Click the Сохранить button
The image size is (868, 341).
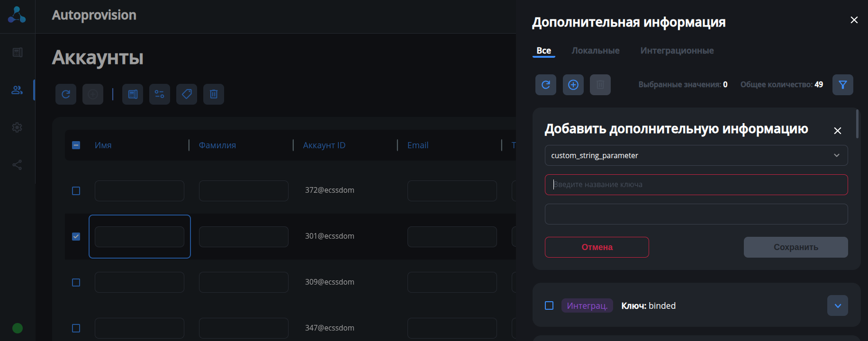796,247
